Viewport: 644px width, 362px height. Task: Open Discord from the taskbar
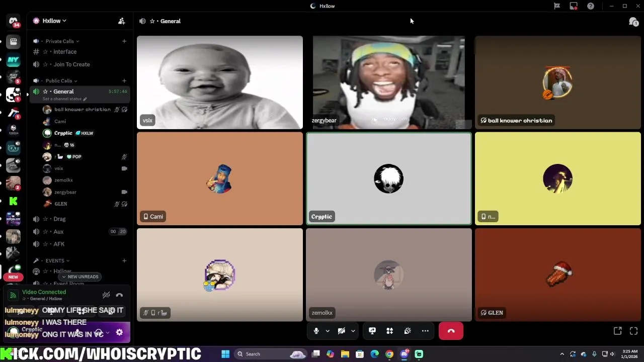pos(404,354)
